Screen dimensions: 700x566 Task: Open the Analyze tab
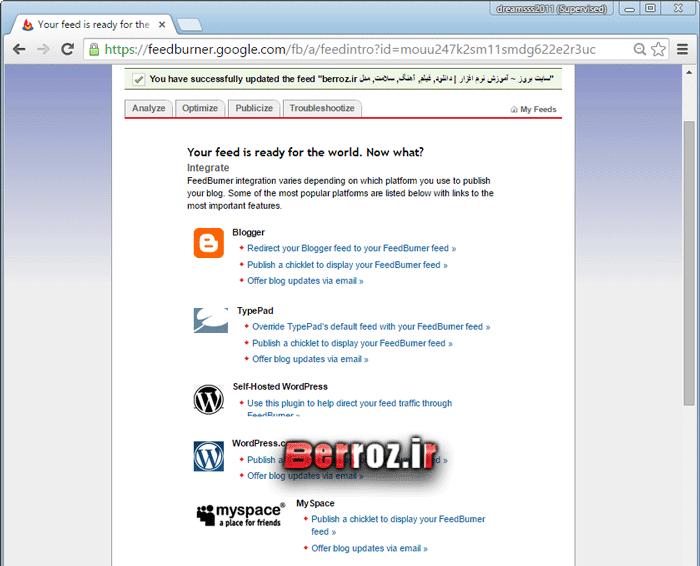(149, 108)
